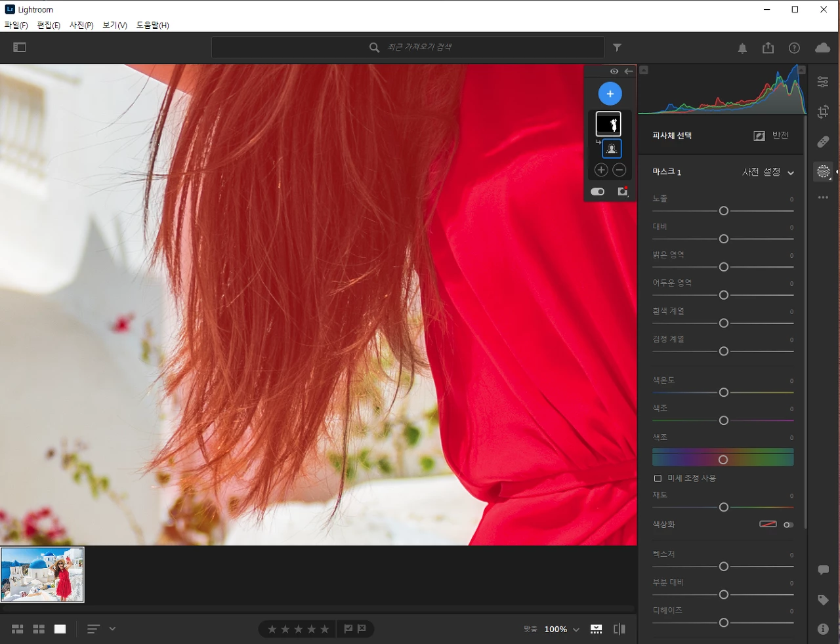Click the Share upload icon
This screenshot has height=644, width=840.
click(768, 48)
